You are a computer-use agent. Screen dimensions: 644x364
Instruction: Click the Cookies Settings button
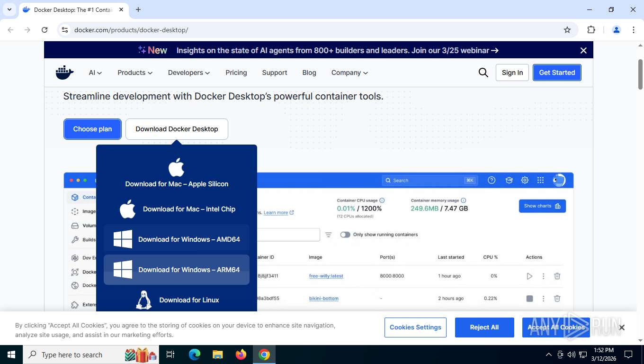tap(415, 328)
